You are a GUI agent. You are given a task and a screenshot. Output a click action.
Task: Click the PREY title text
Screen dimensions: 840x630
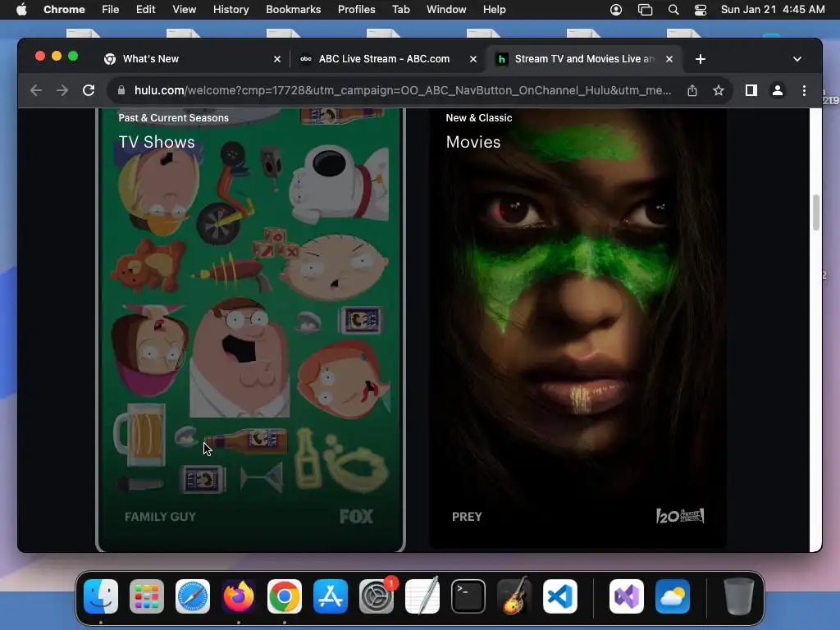tap(467, 517)
